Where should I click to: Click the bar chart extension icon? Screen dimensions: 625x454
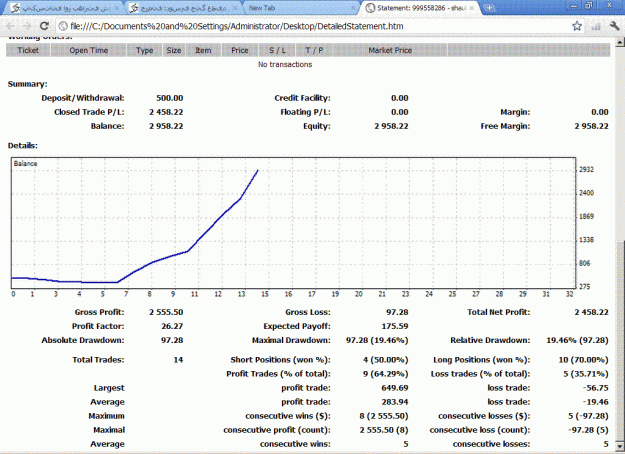(596, 27)
